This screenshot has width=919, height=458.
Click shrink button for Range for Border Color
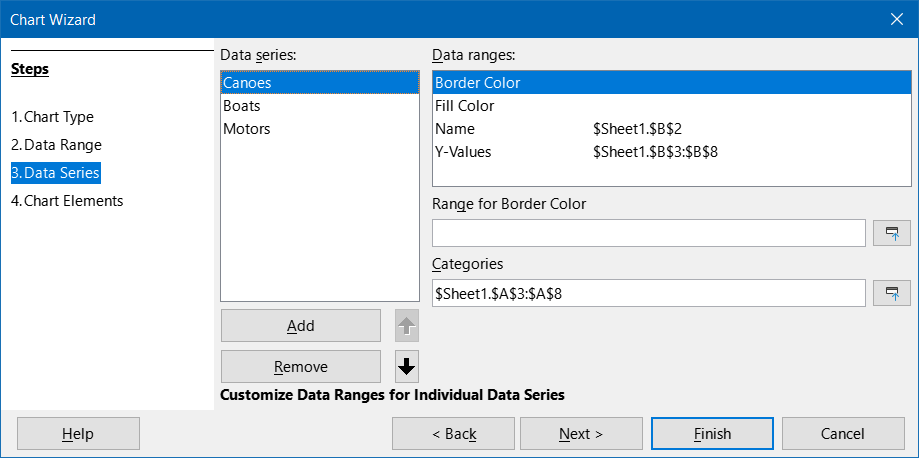click(x=892, y=233)
